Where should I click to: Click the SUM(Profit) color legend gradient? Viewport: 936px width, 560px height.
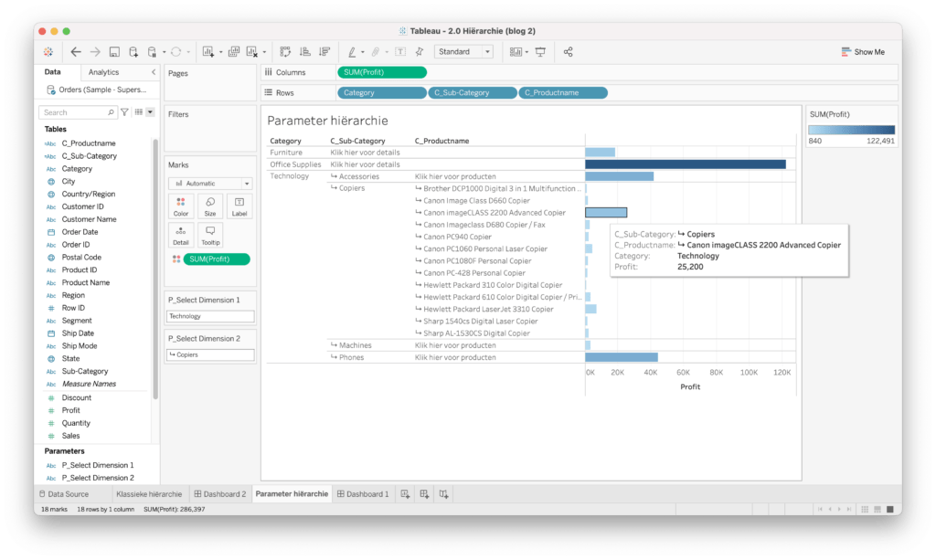point(851,130)
